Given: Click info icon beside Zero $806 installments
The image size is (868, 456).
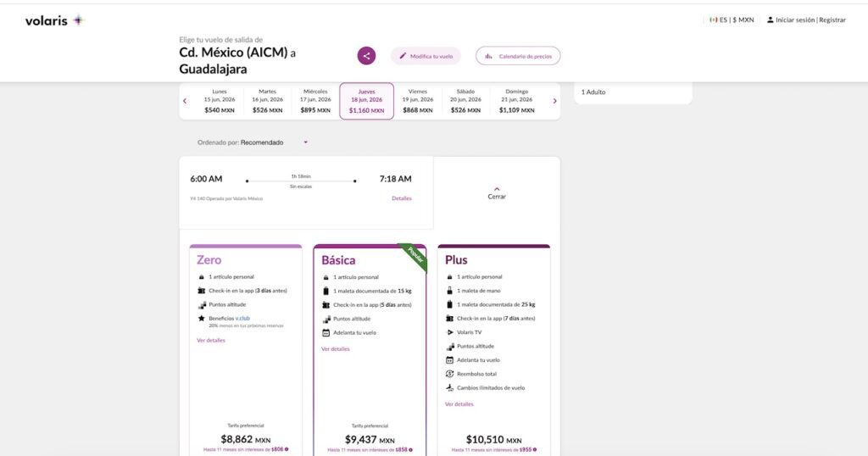Looking at the screenshot, I should [287, 449].
